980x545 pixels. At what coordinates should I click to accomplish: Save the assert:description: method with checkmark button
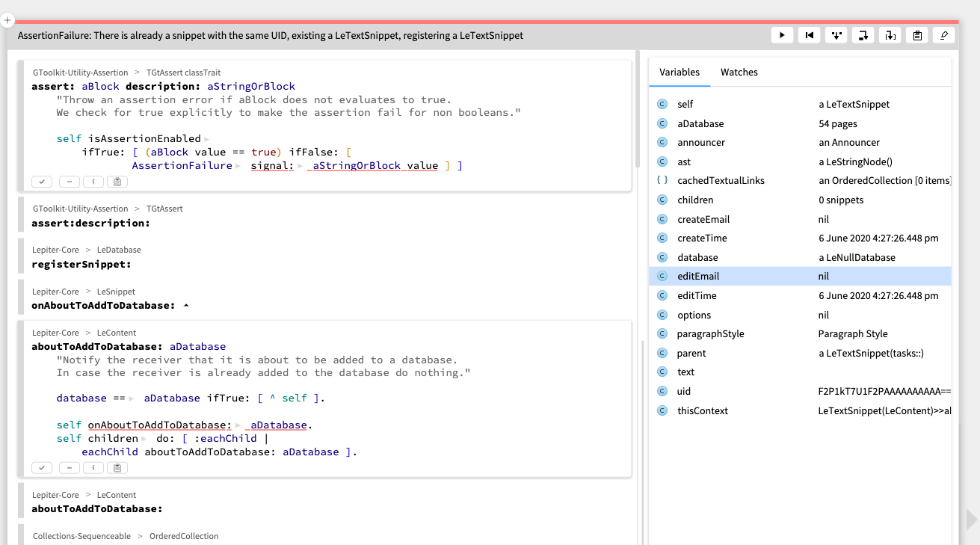[42, 182]
